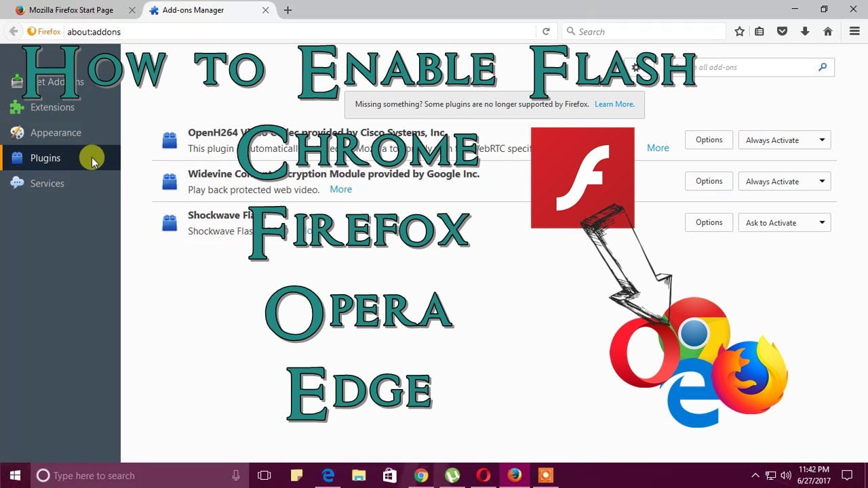Image resolution: width=868 pixels, height=488 pixels.
Task: Click the Firefox back arrow button
Action: 13,31
